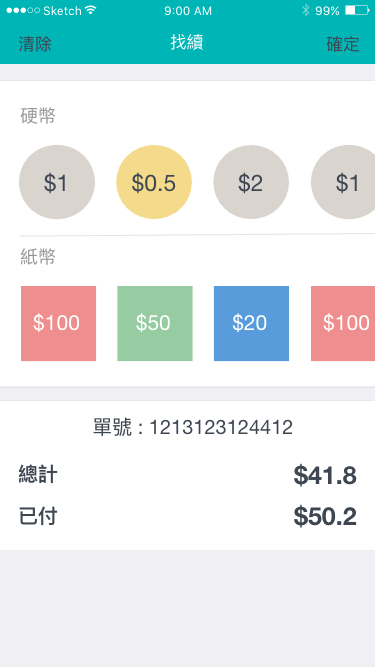Clear the entry with 清除
The width and height of the screenshot is (375, 667).
click(35, 44)
